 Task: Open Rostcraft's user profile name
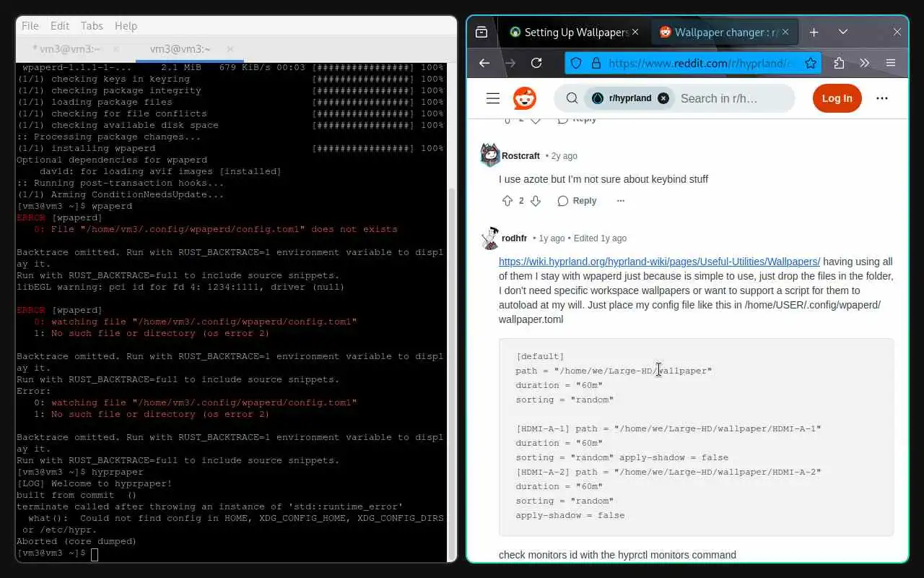[520, 156]
